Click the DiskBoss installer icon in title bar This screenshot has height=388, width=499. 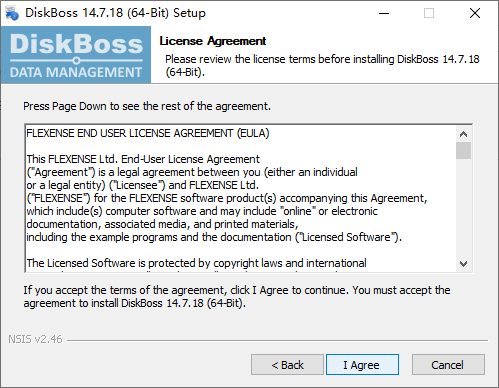12,13
